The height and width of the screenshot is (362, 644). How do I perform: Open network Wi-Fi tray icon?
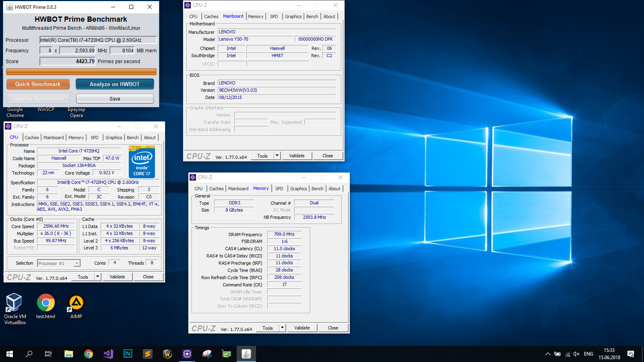(568, 354)
